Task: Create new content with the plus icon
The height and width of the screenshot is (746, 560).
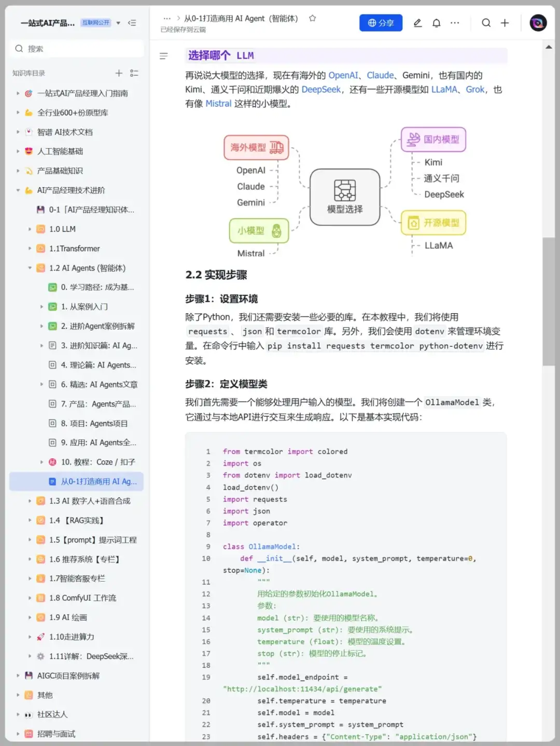Action: [505, 23]
